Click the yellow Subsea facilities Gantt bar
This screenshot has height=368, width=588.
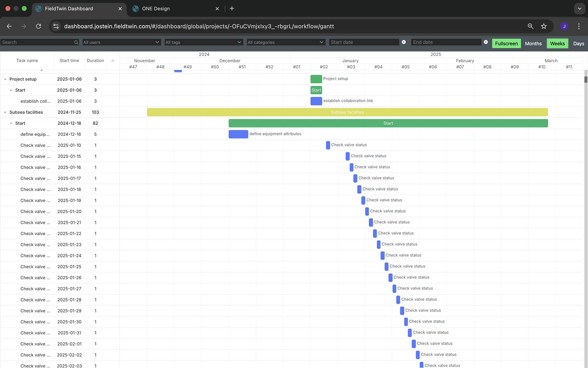pyautogui.click(x=347, y=112)
